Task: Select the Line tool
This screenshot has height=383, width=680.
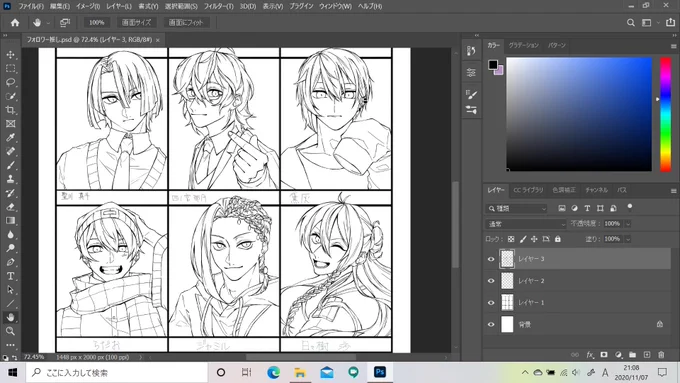Action: point(10,304)
